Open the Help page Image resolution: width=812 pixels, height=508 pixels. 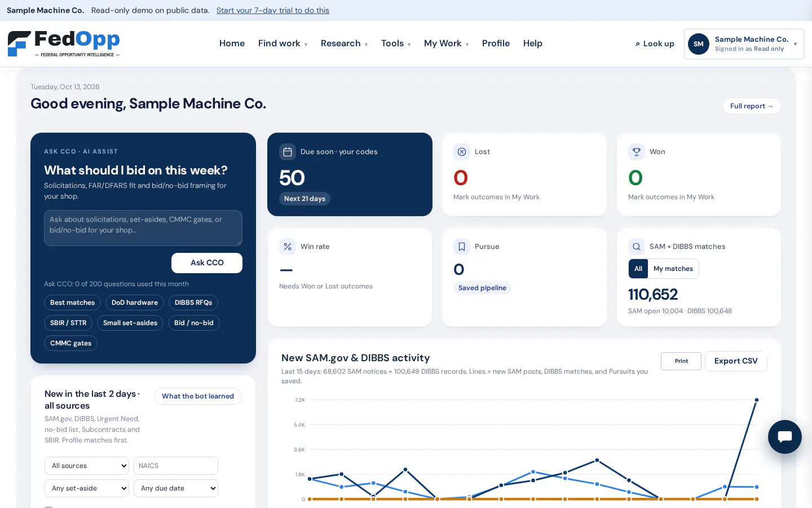point(532,43)
